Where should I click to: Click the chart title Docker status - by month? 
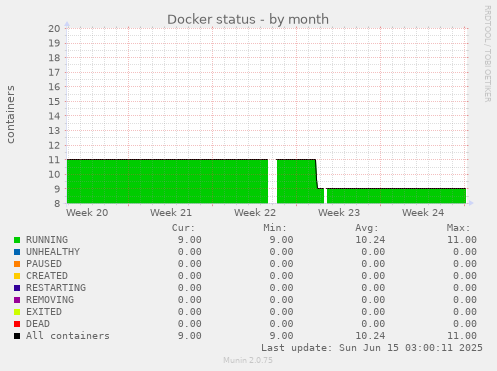[x=248, y=19]
